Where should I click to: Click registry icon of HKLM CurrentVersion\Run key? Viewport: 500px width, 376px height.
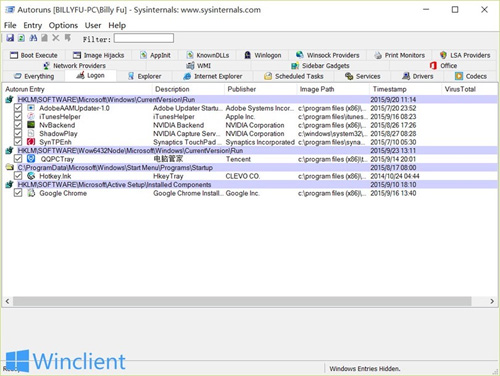coord(10,99)
